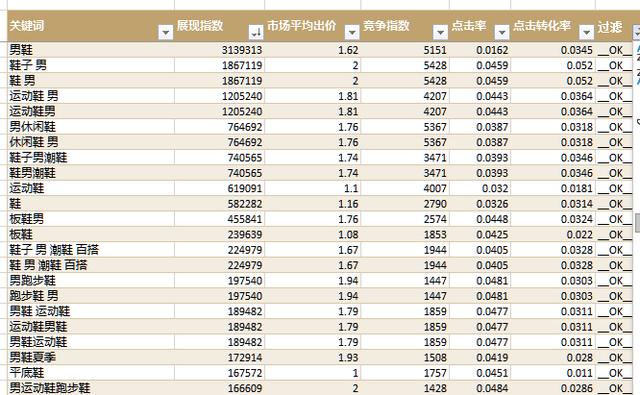This screenshot has width=640, height=395.
Task: Select cell with value 619091
Action: coord(220,188)
